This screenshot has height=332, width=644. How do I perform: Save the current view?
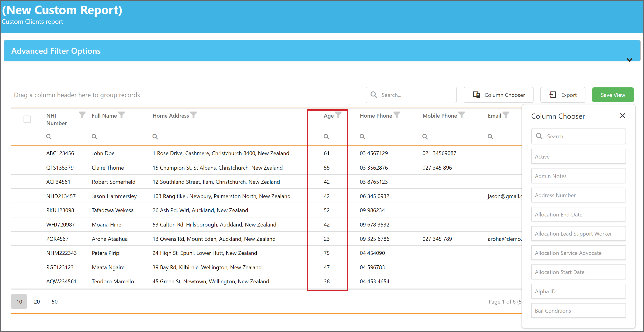(613, 95)
